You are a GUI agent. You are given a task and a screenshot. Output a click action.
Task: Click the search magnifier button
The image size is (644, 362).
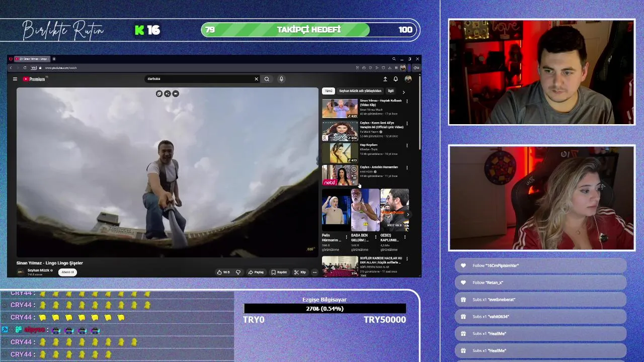[267, 79]
